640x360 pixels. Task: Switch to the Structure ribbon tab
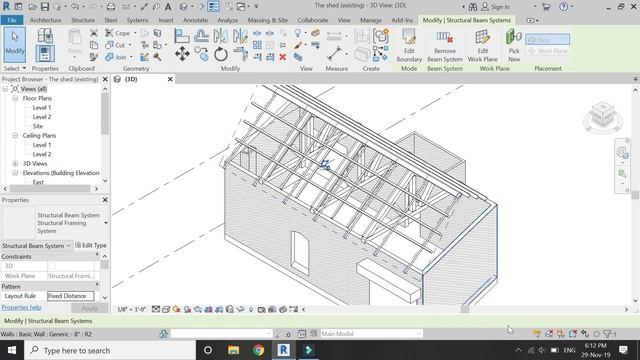pos(83,20)
